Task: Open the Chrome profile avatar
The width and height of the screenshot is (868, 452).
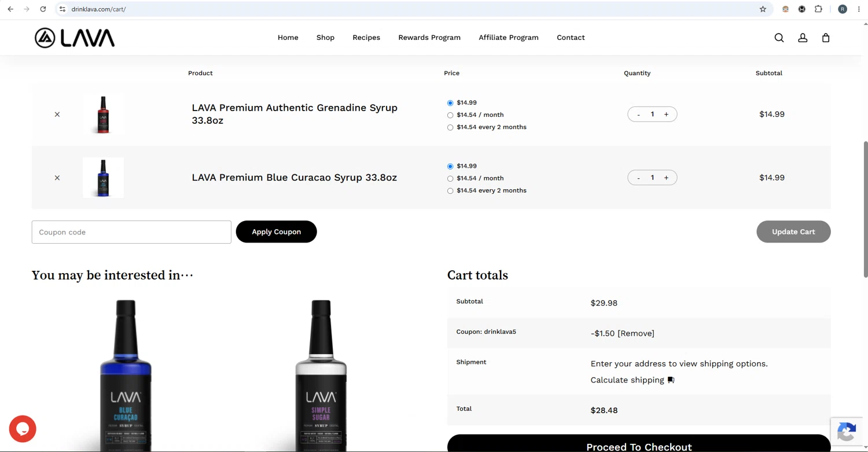Action: click(843, 9)
